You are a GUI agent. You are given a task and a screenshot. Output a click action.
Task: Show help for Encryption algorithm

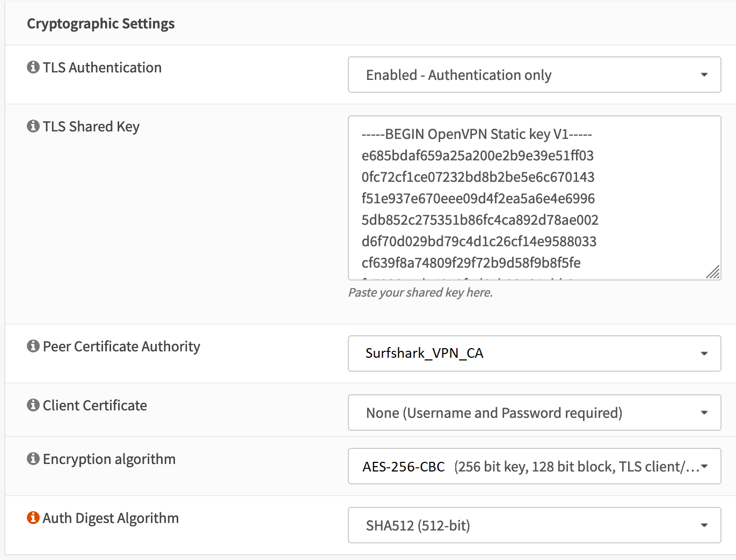33,459
